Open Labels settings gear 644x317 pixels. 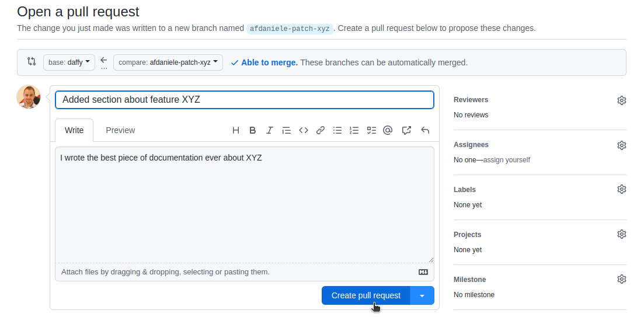pos(621,189)
